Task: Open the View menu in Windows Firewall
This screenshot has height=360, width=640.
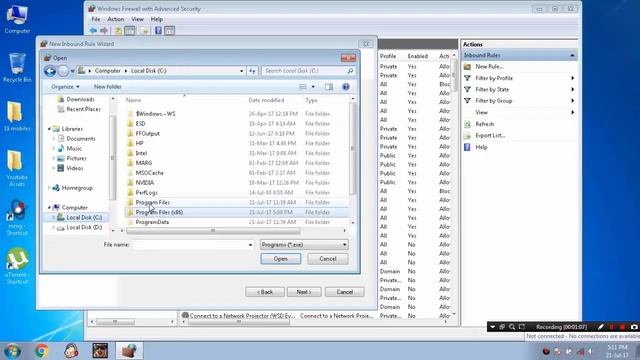Action: coord(137,19)
